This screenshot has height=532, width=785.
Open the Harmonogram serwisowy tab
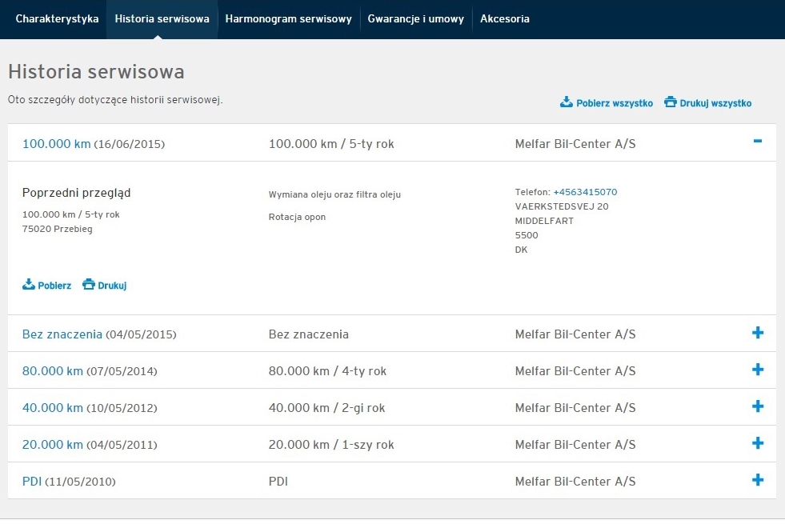(288, 18)
